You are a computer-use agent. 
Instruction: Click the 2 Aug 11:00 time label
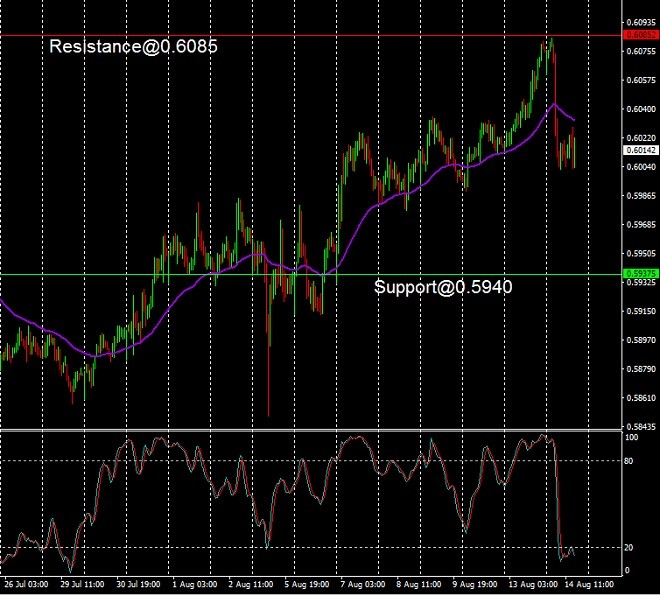pyautogui.click(x=251, y=585)
